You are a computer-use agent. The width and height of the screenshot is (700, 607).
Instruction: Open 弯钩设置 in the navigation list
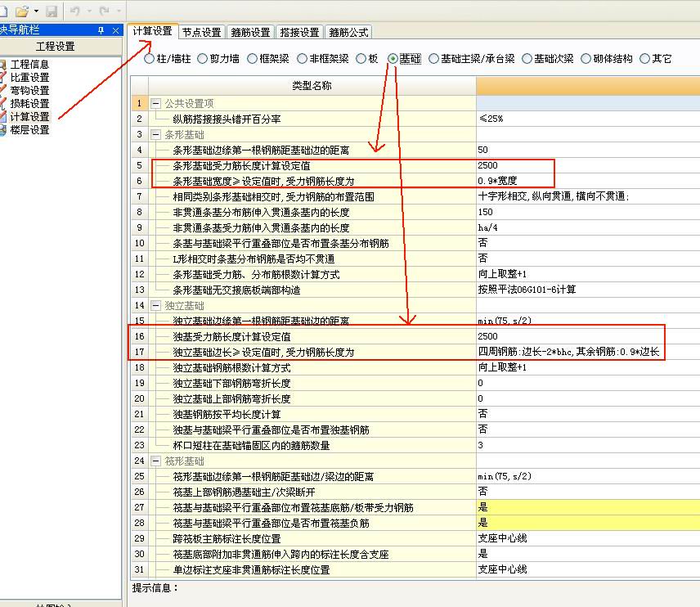point(29,90)
